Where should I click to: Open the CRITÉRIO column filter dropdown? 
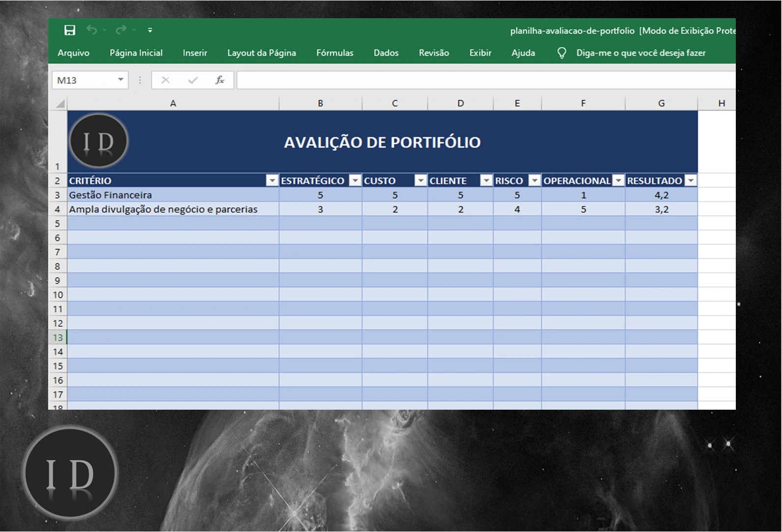click(272, 181)
